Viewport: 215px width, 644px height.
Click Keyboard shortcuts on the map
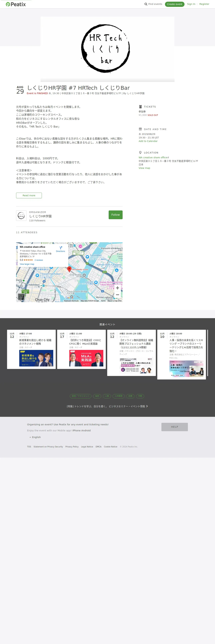(71, 301)
